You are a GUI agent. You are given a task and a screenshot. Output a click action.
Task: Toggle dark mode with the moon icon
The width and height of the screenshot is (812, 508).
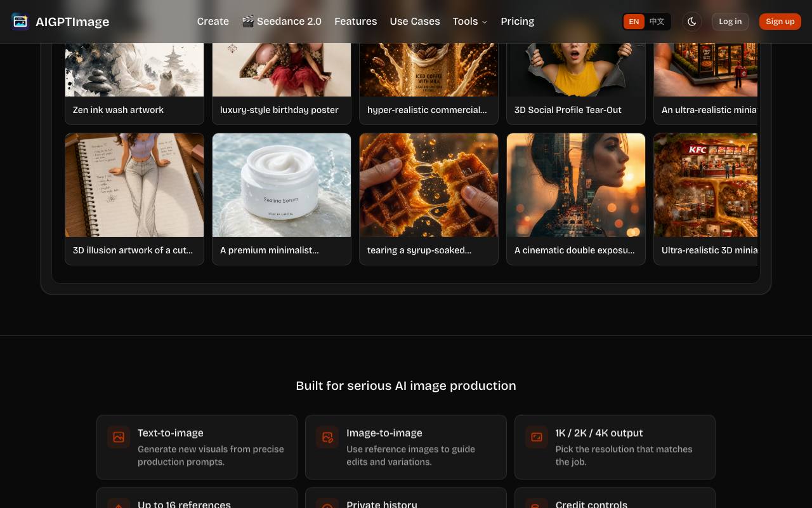click(x=692, y=22)
